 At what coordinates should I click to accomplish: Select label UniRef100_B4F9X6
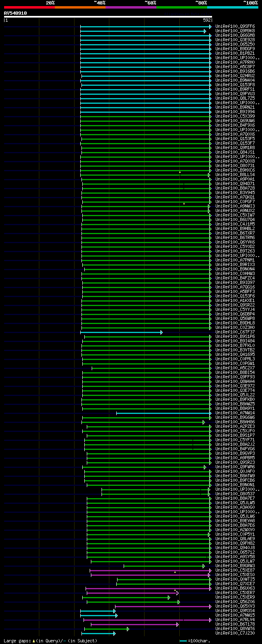pyautogui.click(x=235, y=125)
